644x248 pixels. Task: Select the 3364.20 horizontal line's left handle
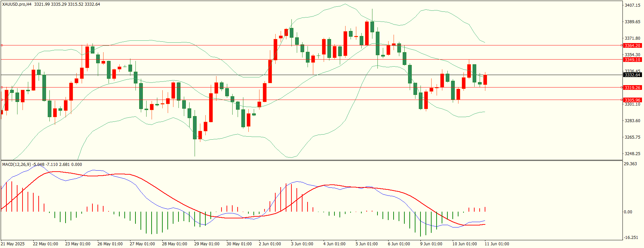coord(2,45)
